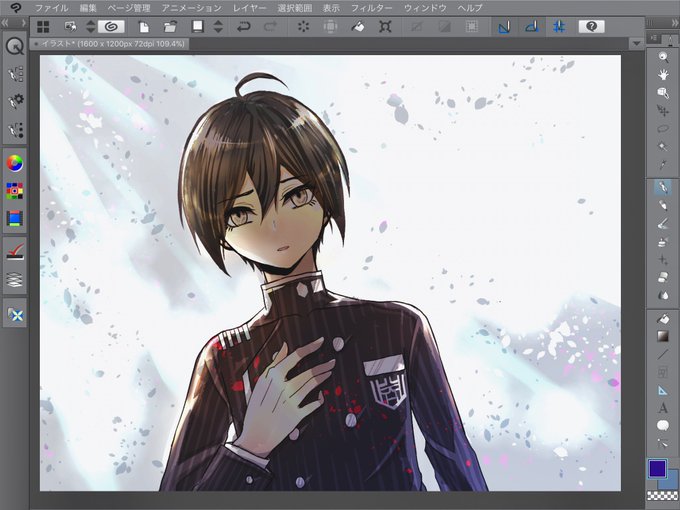Expand the save options up-down arrows
The width and height of the screenshot is (680, 510).
(218, 27)
